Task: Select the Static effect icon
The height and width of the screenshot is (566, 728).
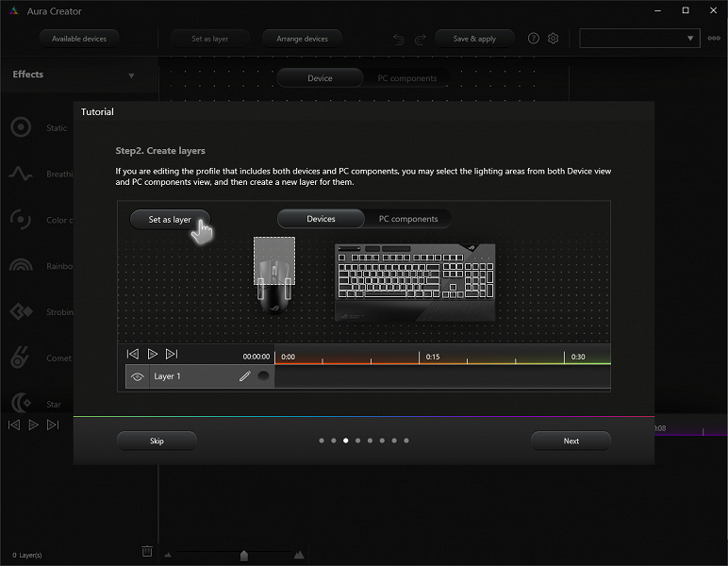Action: pos(21,127)
